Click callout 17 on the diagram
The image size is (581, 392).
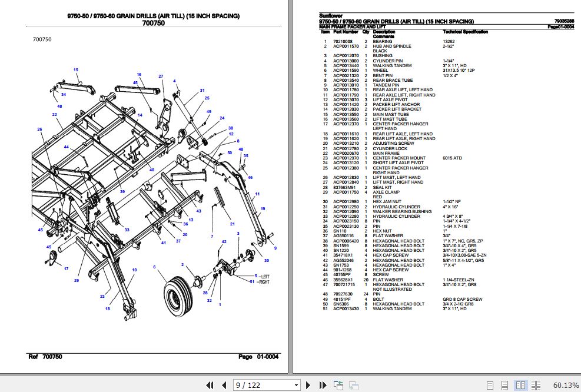[66, 268]
